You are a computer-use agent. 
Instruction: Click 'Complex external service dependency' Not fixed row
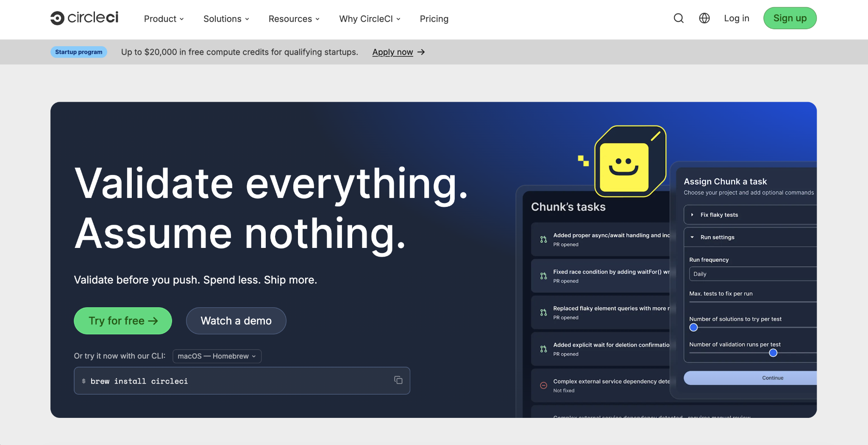[x=601, y=385]
